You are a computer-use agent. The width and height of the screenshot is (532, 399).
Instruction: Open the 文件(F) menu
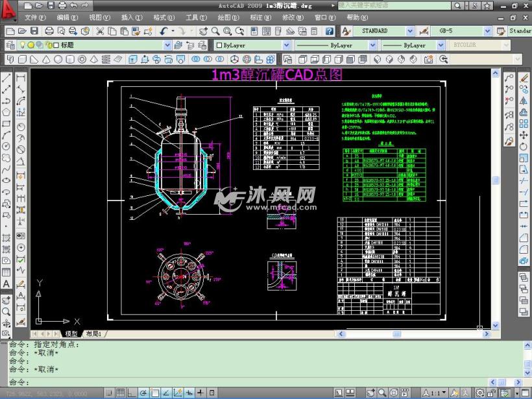(34, 18)
